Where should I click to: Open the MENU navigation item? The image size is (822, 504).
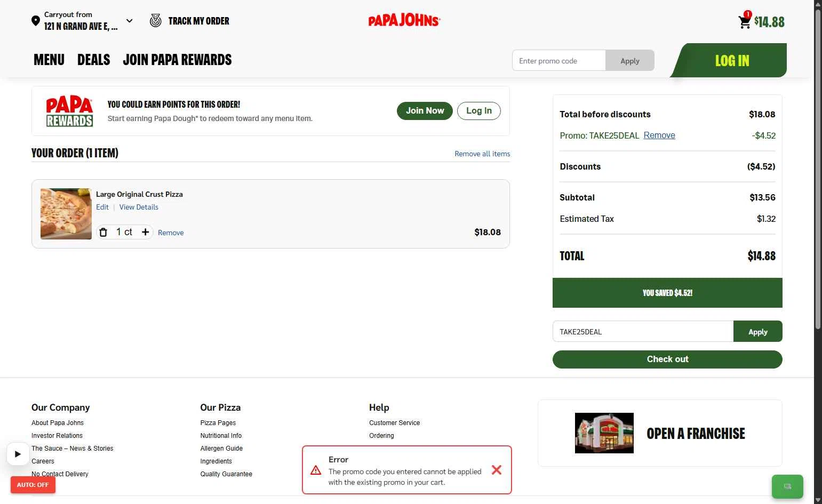[x=49, y=60]
